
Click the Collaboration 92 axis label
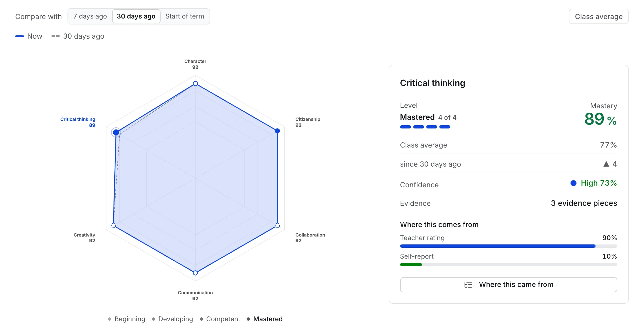(310, 238)
